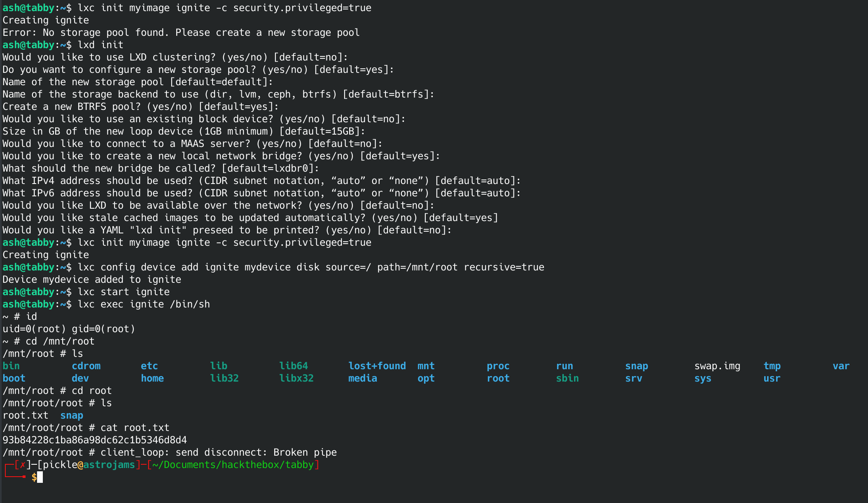The image size is (868, 503).
Task: Click the terminal cursor block at the prompt
Action: [40, 477]
